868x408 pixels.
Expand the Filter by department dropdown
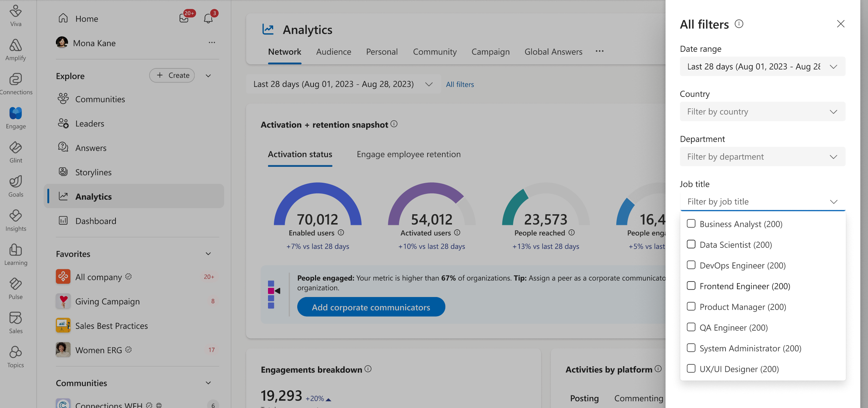(763, 157)
